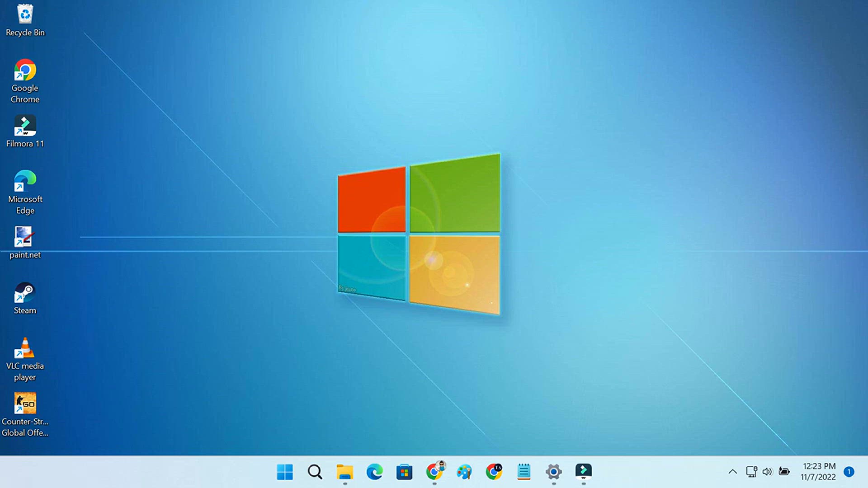868x488 pixels.
Task: Open Notepad from the taskbar
Action: click(524, 472)
